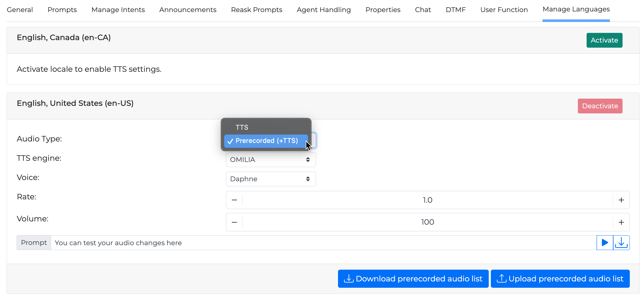Click Upload prerecorded audio list button
Image resolution: width=644 pixels, height=298 pixels.
560,279
